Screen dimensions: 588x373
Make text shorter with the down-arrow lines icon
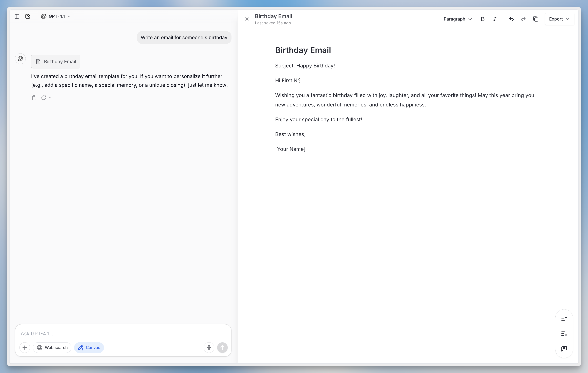pos(564,334)
